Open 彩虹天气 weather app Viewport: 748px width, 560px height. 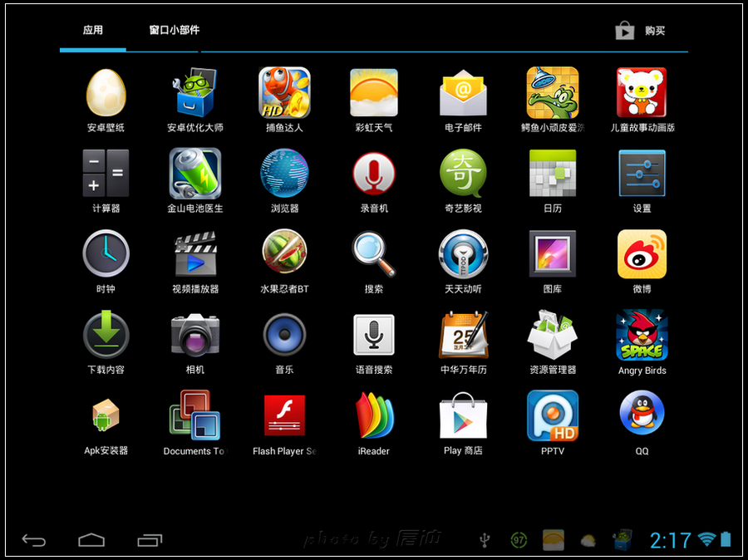coord(373,92)
